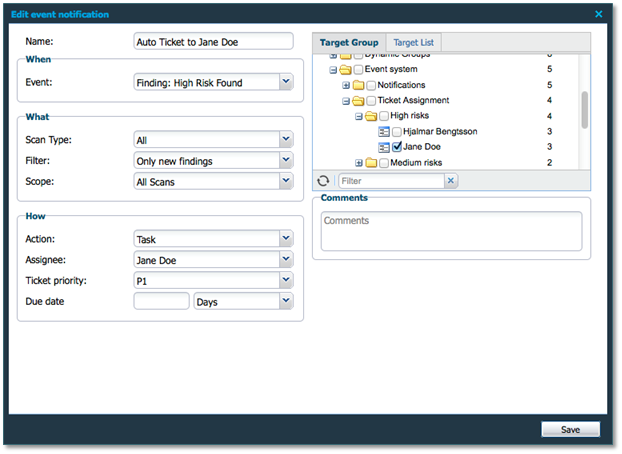Click the target icon beside Jane Doe
This screenshot has height=454, width=622.
[x=384, y=147]
